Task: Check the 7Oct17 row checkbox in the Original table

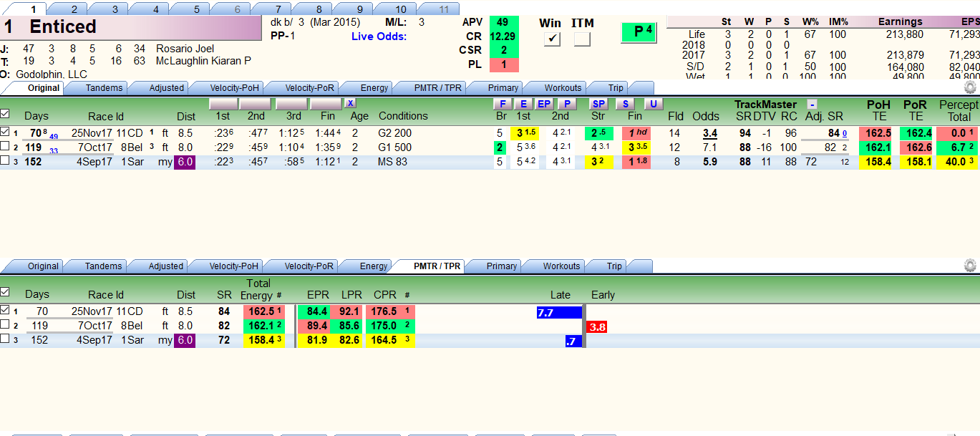Action: pyautogui.click(x=5, y=147)
